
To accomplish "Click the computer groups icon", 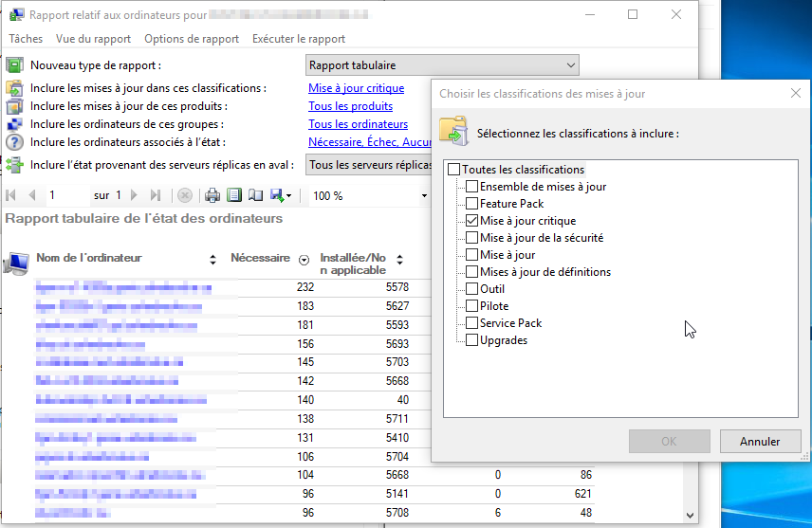I will tap(14, 124).
